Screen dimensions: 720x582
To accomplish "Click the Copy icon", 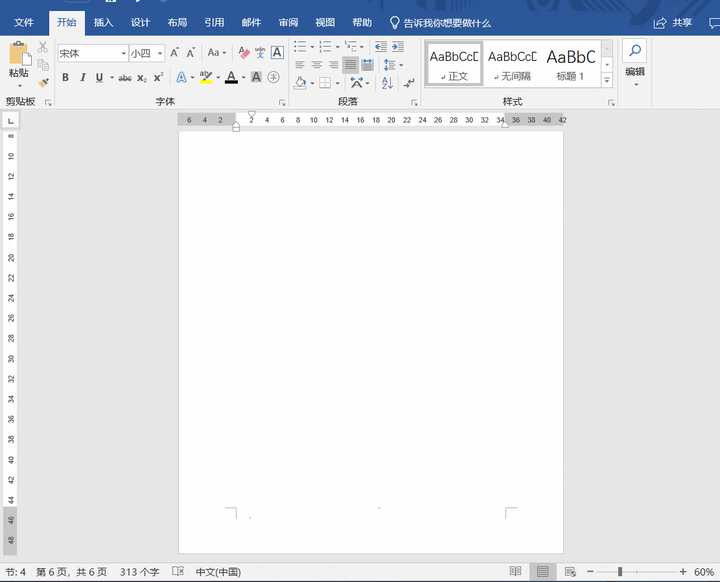I will point(43,65).
